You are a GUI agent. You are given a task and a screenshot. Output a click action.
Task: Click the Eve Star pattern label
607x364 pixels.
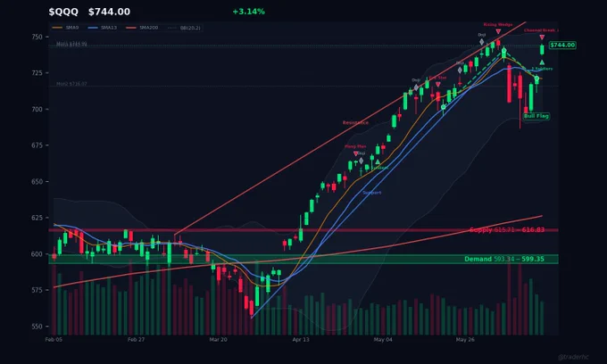tap(437, 78)
